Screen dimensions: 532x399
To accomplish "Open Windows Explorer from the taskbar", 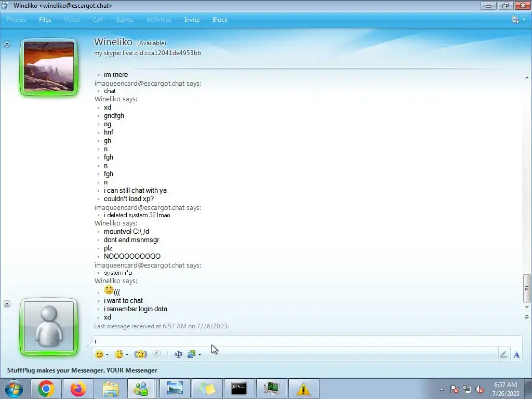I will pyautogui.click(x=111, y=389).
